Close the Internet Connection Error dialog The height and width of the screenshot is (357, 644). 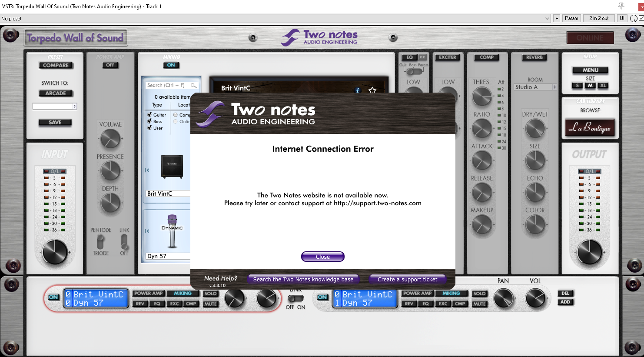click(323, 257)
